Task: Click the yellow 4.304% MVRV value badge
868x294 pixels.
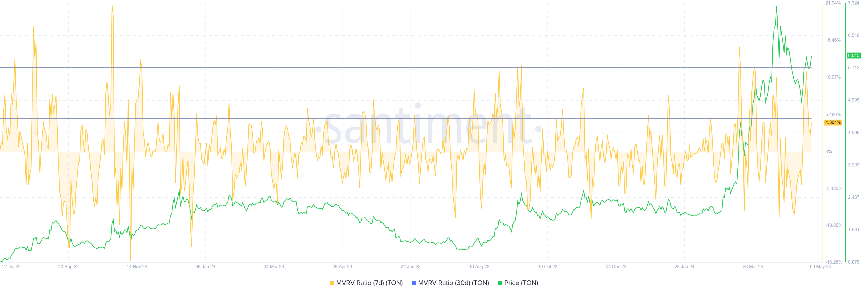Action: 833,122
